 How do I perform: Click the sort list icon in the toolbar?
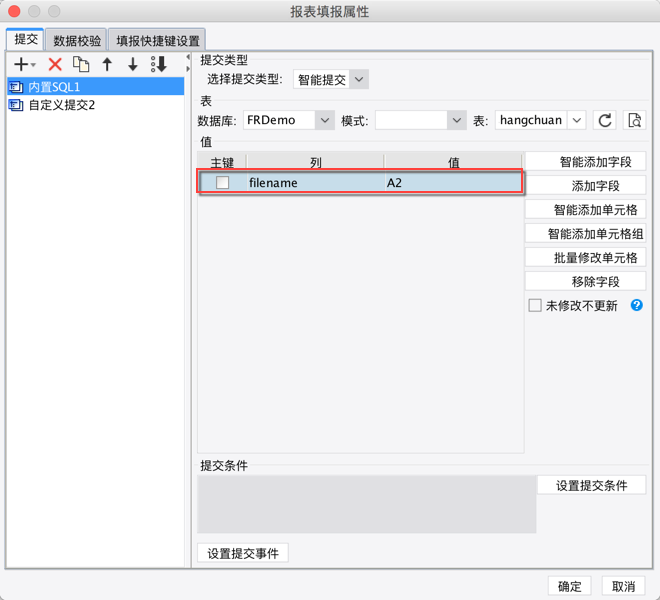[159, 64]
